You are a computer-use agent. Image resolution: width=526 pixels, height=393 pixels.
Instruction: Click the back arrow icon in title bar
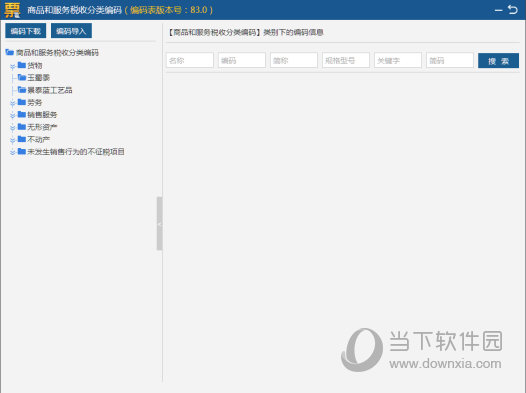coord(513,9)
